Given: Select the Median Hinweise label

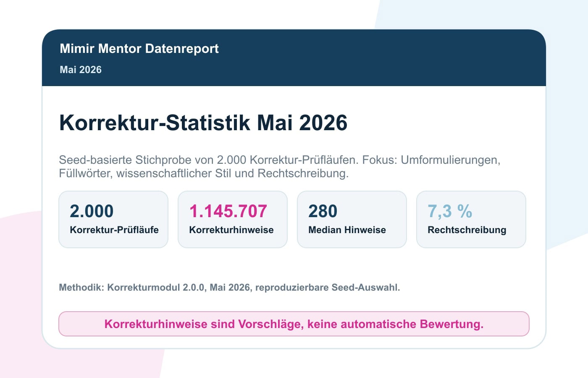Looking at the screenshot, I should 347,230.
